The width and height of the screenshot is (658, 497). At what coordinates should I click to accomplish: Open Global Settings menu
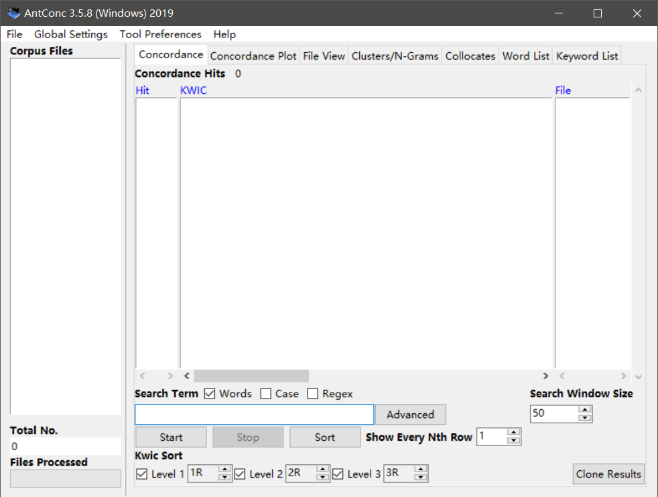point(70,34)
